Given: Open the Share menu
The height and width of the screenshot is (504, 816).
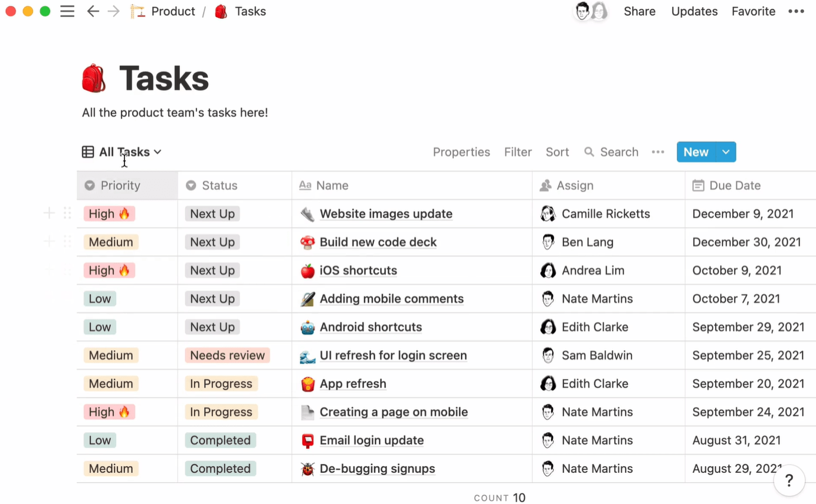Looking at the screenshot, I should tap(640, 11).
